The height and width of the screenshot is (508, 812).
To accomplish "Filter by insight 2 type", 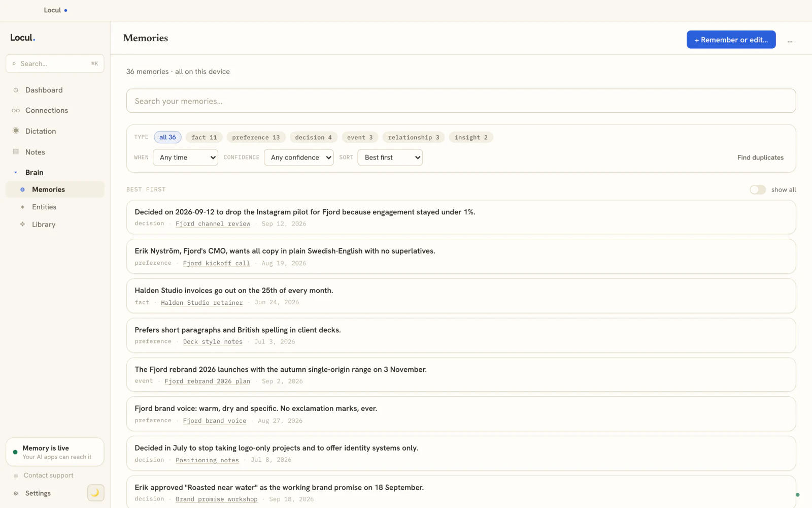I will (471, 137).
